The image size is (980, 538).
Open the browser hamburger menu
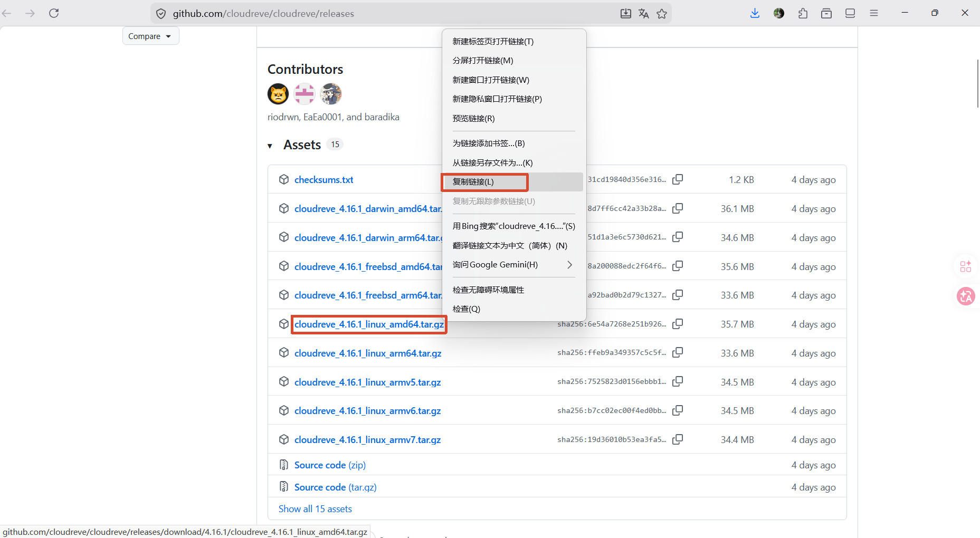coord(874,13)
